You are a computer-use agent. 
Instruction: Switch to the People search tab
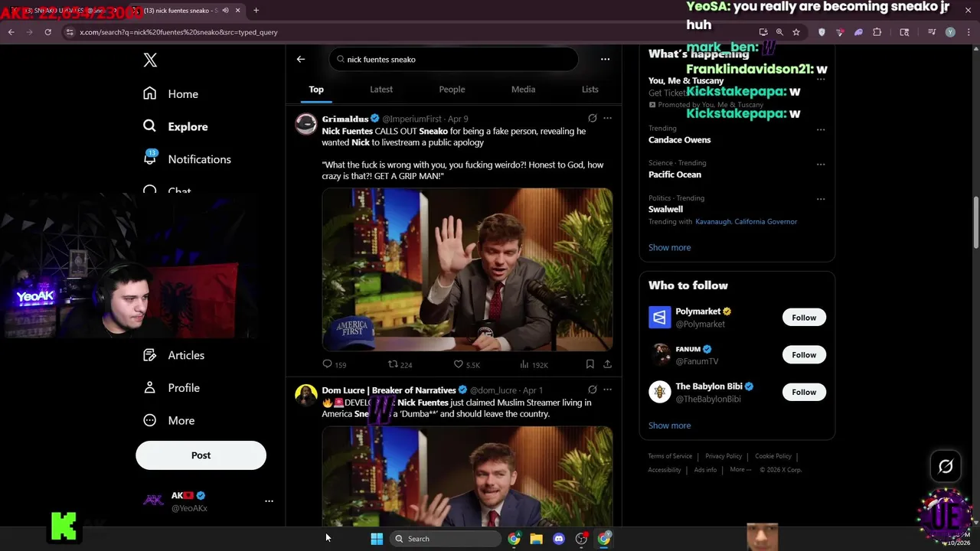[452, 90]
